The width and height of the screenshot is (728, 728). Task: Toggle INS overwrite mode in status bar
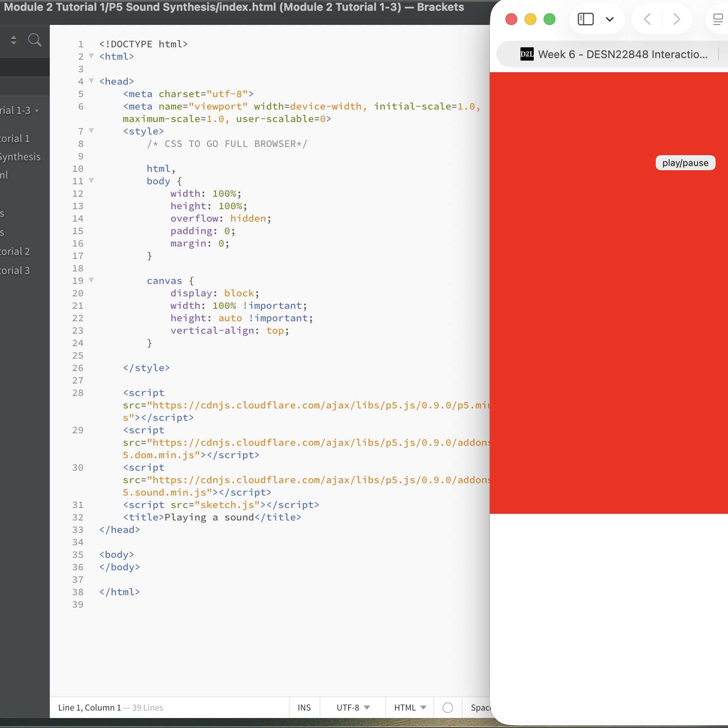click(304, 708)
